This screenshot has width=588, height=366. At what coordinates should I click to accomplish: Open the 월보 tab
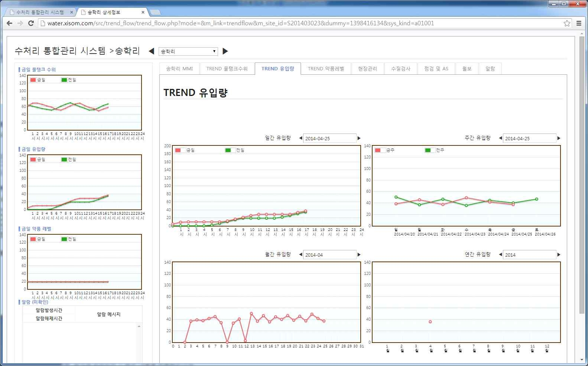click(467, 69)
